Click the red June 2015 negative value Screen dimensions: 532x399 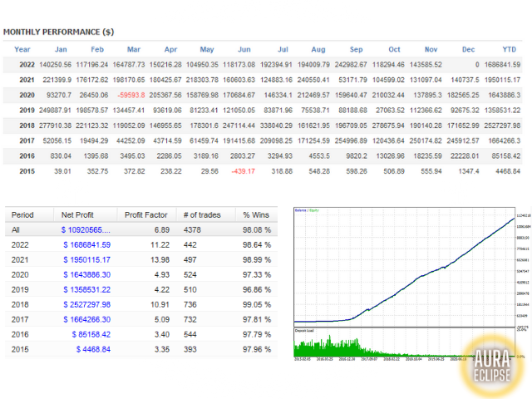(x=241, y=170)
